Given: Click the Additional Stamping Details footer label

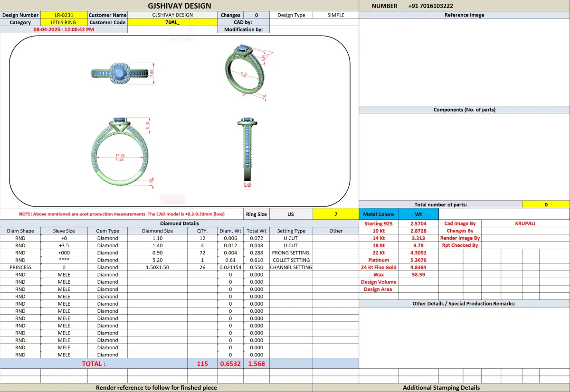Looking at the screenshot, I should point(441,388).
